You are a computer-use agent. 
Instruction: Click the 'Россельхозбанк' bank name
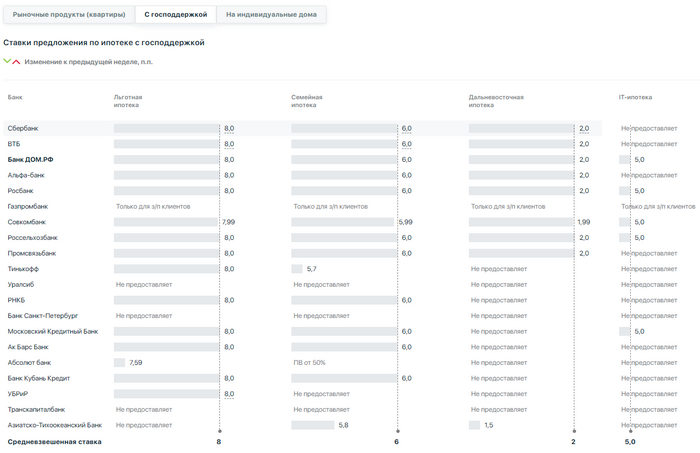click(x=33, y=237)
